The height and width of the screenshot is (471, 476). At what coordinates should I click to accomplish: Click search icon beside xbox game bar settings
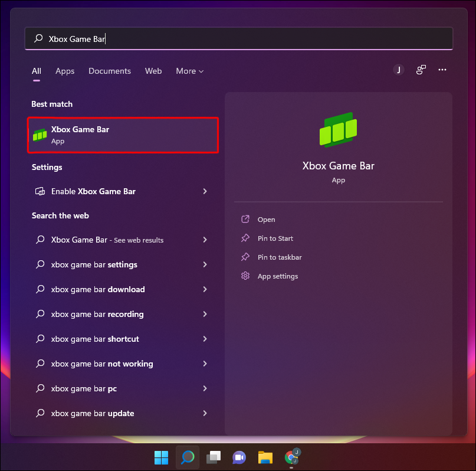pos(40,264)
